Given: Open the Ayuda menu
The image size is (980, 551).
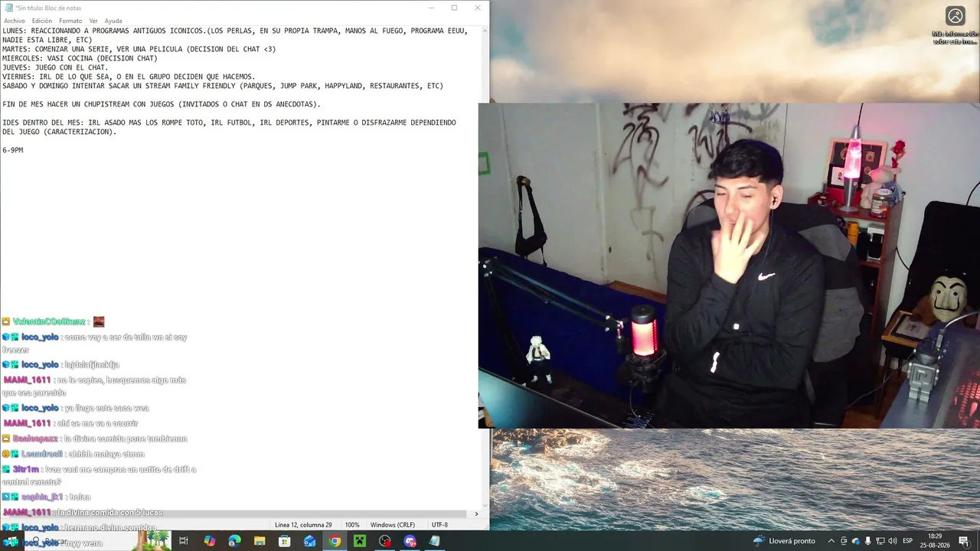Looking at the screenshot, I should [x=113, y=21].
